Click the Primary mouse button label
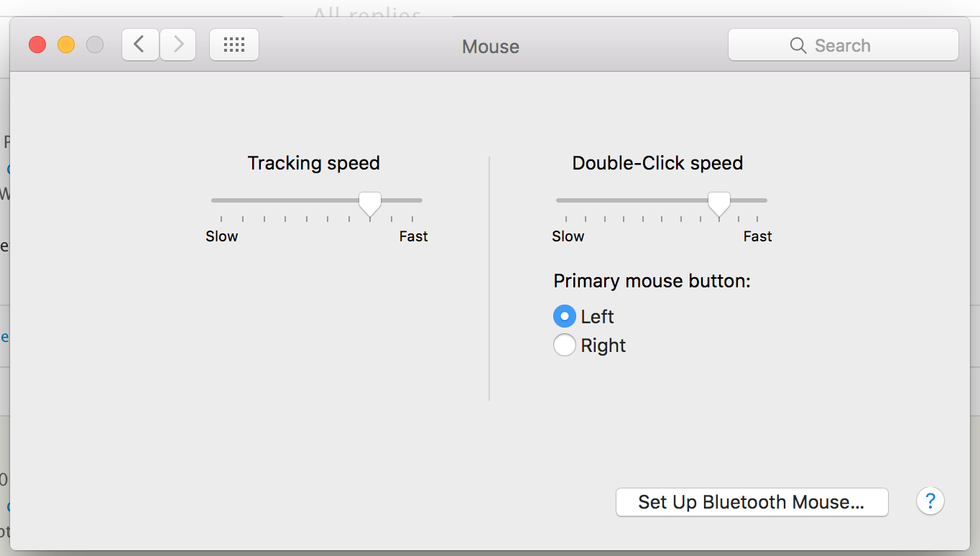Screen dimensions: 980x556 [x=652, y=281]
